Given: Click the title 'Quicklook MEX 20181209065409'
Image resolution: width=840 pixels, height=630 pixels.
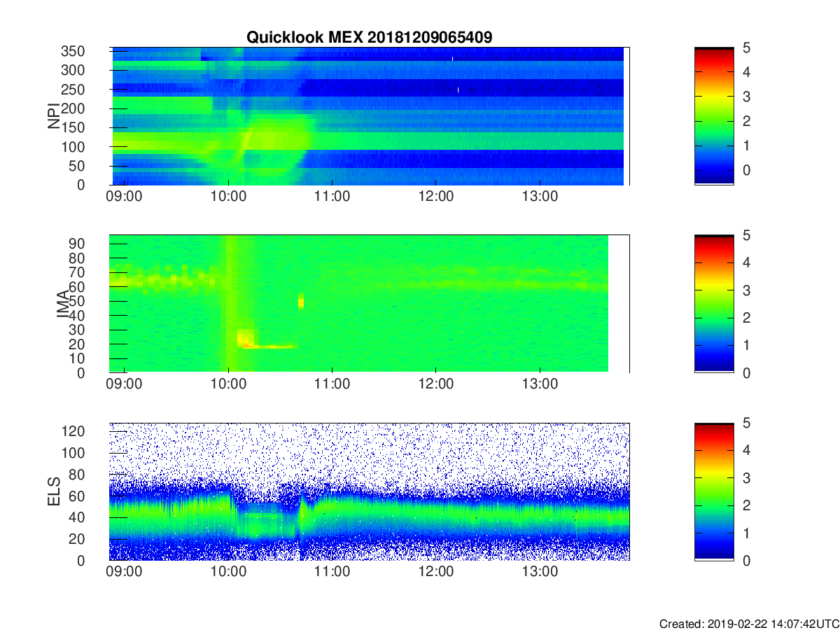Looking at the screenshot, I should click(370, 38).
